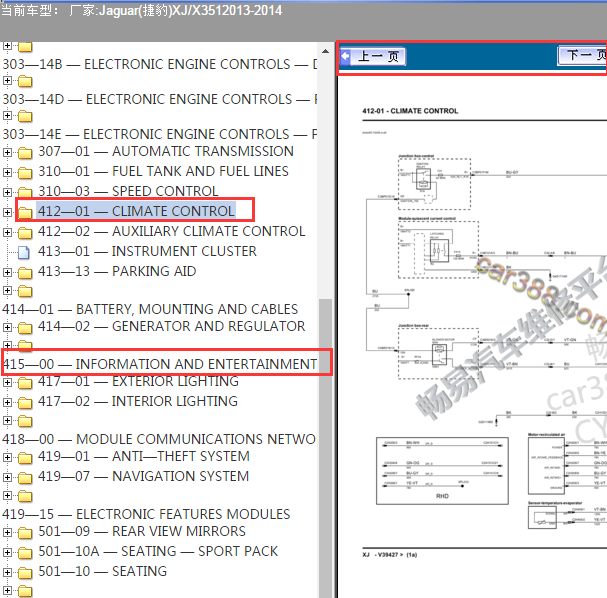Select 303—14B Electronic Engine Controls entry

[x=159, y=64]
